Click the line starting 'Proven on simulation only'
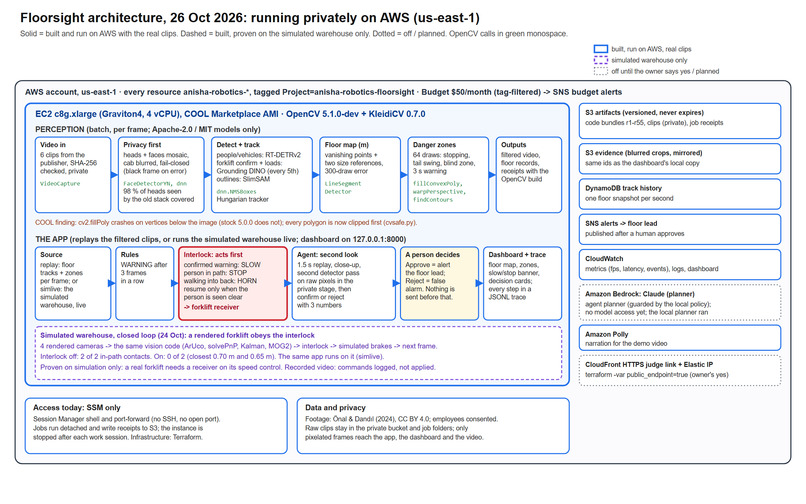The width and height of the screenshot is (806, 504). tap(238, 367)
